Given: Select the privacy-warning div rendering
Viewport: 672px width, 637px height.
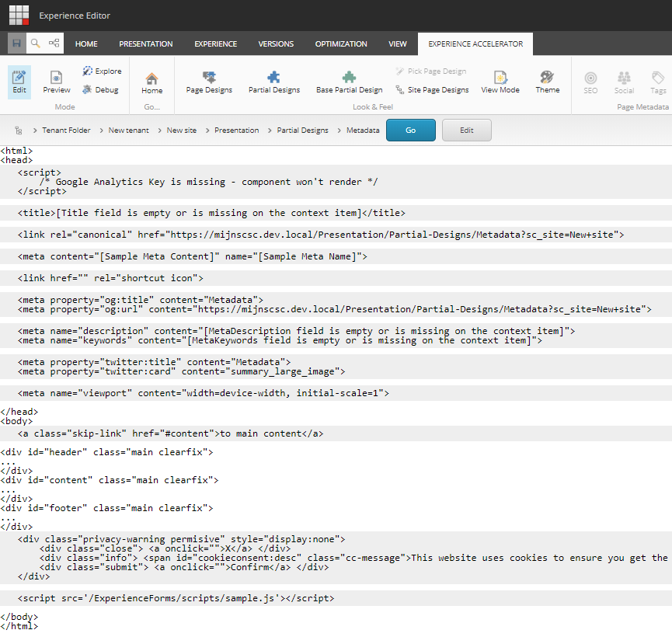Looking at the screenshot, I should pos(336,558).
